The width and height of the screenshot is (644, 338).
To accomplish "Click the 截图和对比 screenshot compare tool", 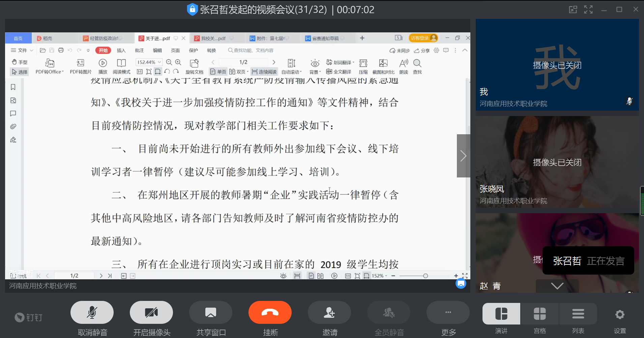I will [x=383, y=66].
